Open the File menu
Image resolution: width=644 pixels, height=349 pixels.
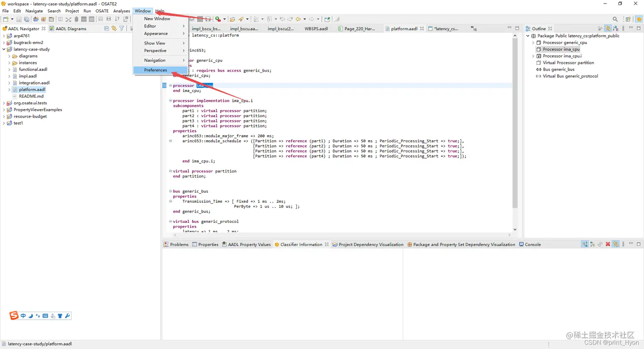click(6, 11)
